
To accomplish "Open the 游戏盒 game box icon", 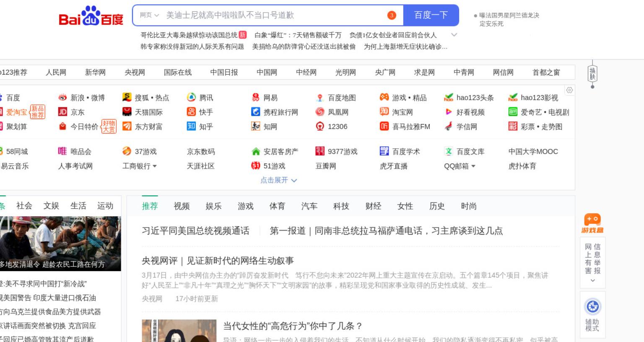I will click(592, 223).
